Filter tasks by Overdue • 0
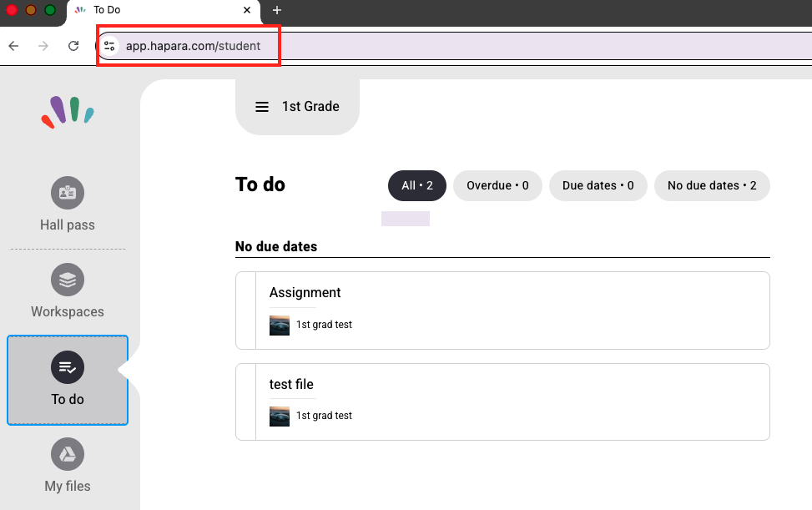Viewport: 812px width, 510px height. click(x=497, y=185)
